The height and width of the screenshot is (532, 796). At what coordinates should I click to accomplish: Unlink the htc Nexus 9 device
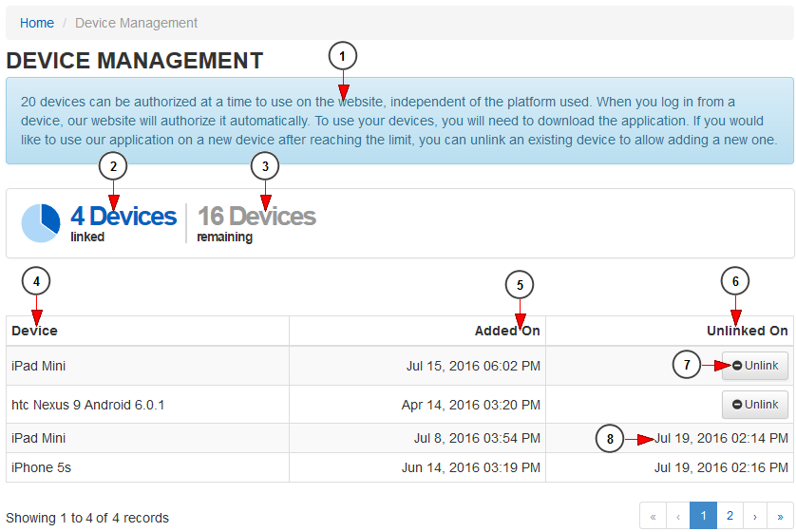[755, 405]
